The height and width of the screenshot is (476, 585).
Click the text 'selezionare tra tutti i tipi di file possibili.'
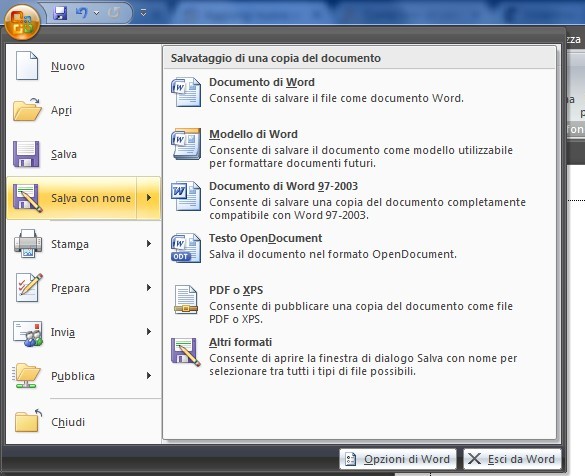click(x=312, y=372)
